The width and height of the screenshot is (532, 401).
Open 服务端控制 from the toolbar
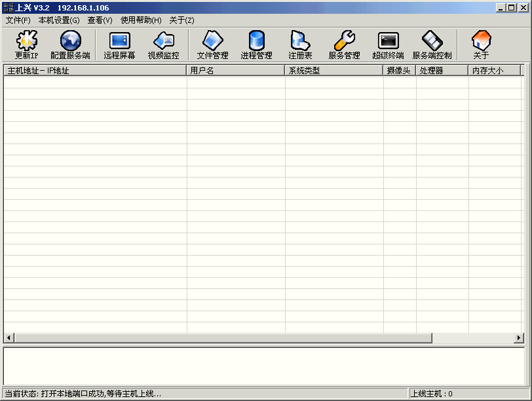coord(432,45)
